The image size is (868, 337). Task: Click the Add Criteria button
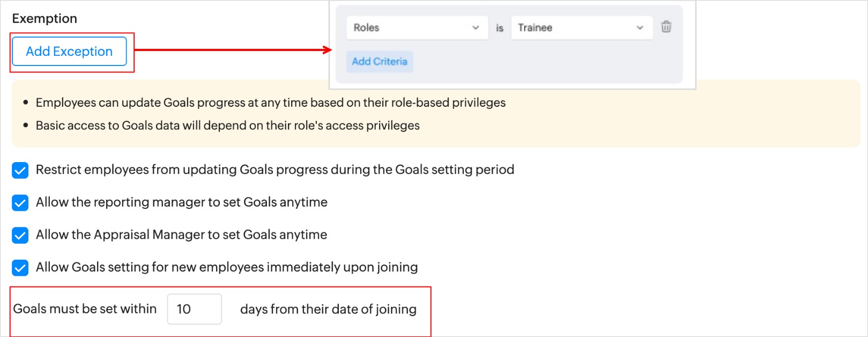(x=380, y=62)
